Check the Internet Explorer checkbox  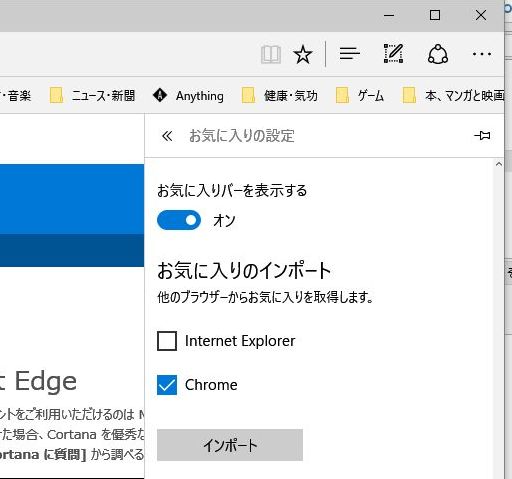click(x=167, y=341)
